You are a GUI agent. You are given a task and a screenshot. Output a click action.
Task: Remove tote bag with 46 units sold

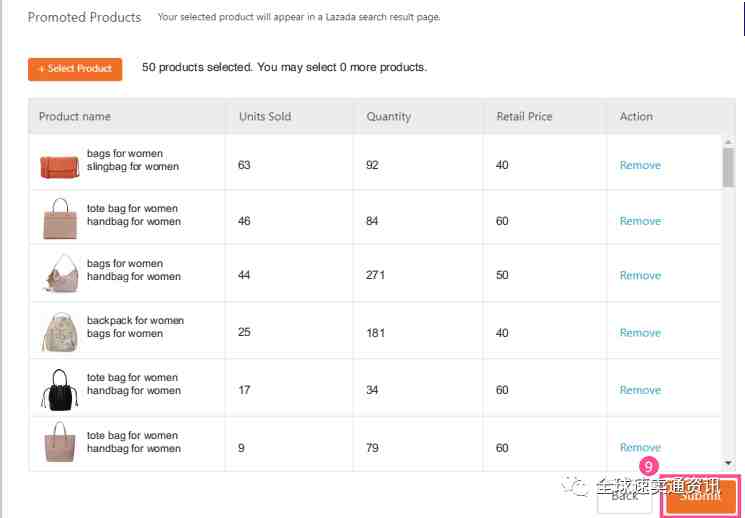(640, 221)
